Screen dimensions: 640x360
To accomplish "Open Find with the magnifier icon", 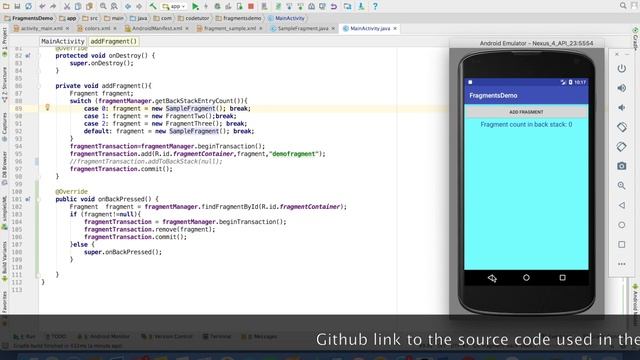I will (x=103, y=6).
